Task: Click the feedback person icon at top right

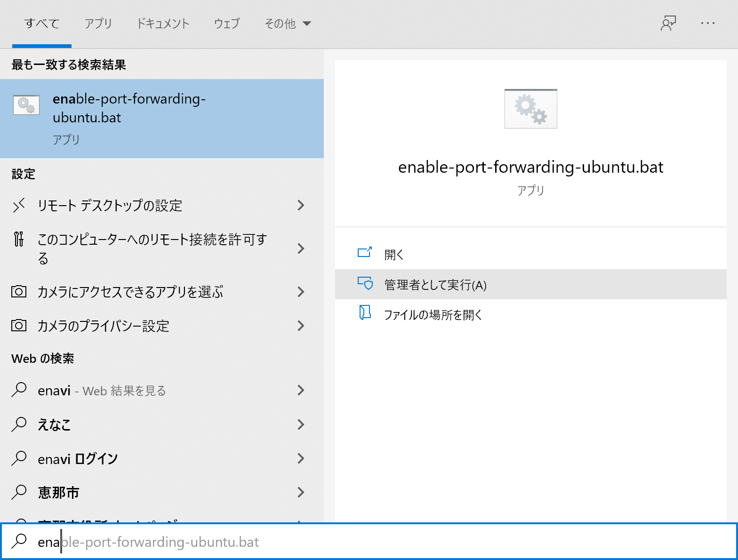Action: click(x=668, y=23)
